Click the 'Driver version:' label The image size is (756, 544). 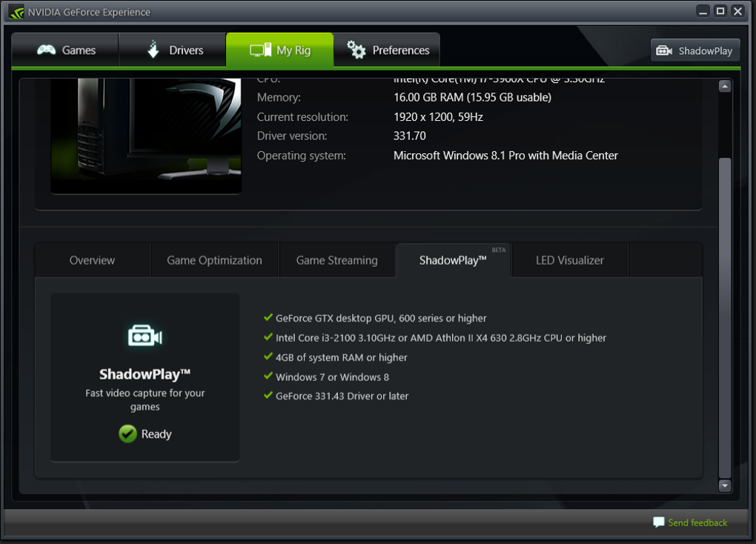coord(292,136)
